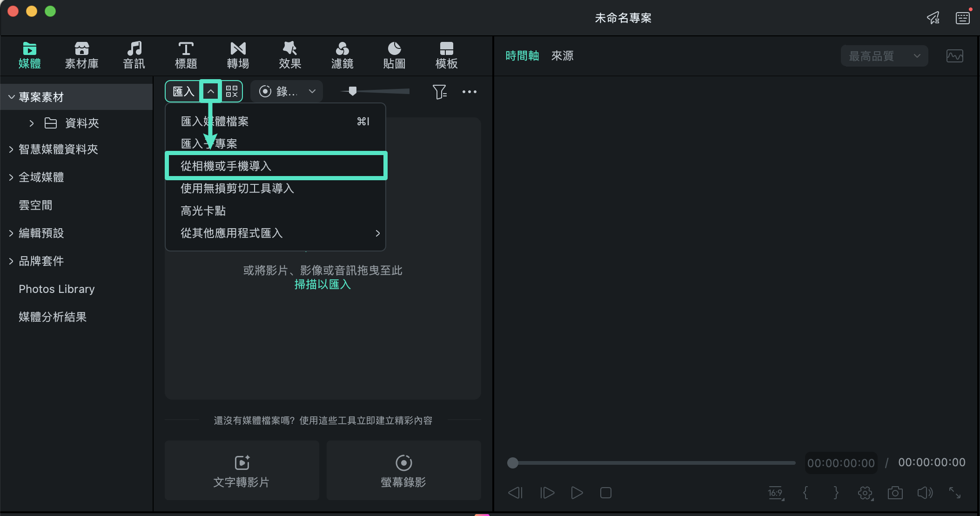The width and height of the screenshot is (980, 516).
Task: Open the 素材庫 stock media section
Action: tap(82, 55)
